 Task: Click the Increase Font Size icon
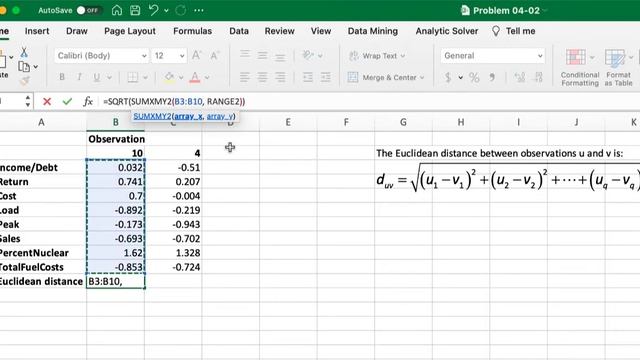196,56
